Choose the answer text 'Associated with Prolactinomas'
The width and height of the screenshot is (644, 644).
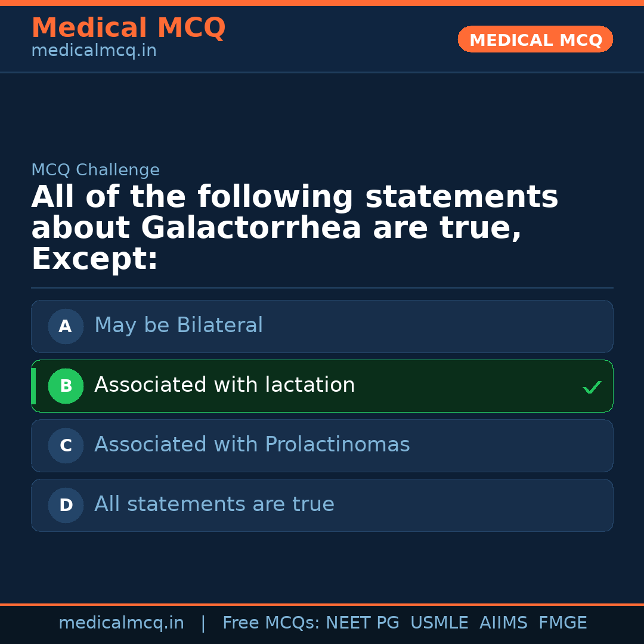pos(252,445)
